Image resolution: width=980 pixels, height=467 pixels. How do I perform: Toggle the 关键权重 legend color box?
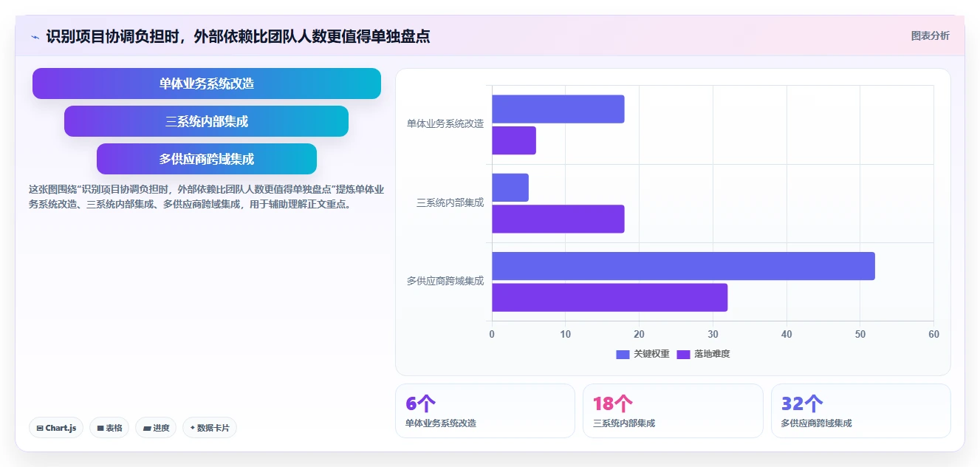[x=623, y=355]
